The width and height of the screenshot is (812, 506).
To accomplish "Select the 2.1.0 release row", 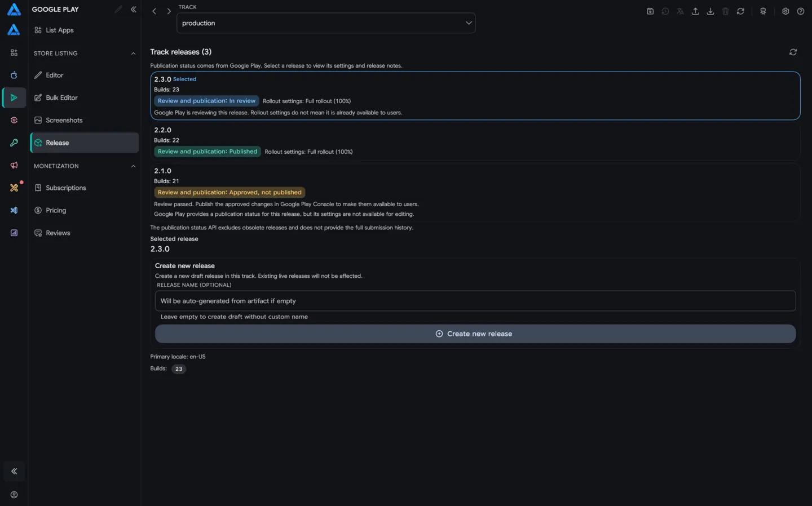I will tap(475, 192).
